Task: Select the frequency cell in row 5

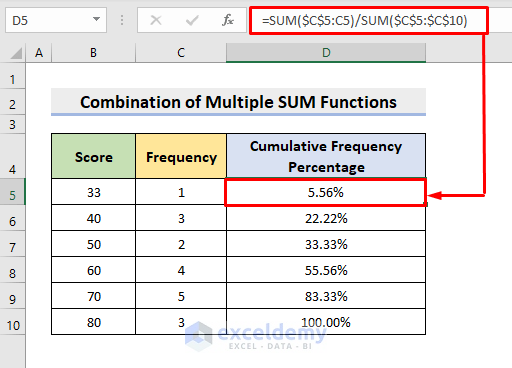Action: tap(181, 192)
